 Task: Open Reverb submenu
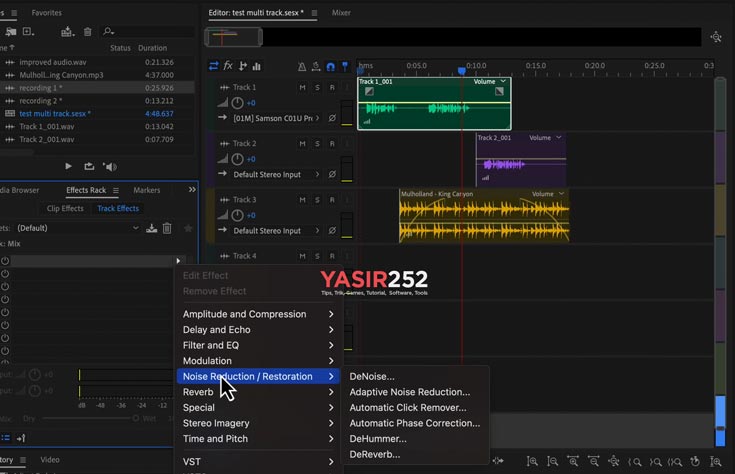(258, 392)
